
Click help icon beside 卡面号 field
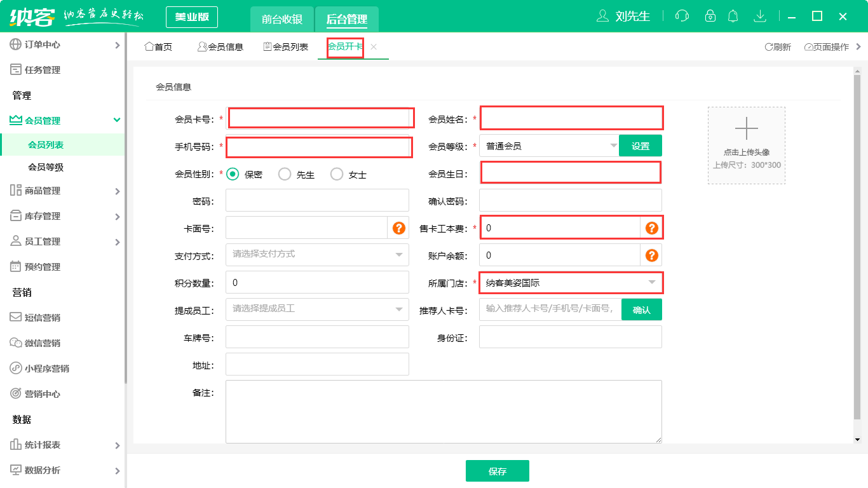[398, 228]
